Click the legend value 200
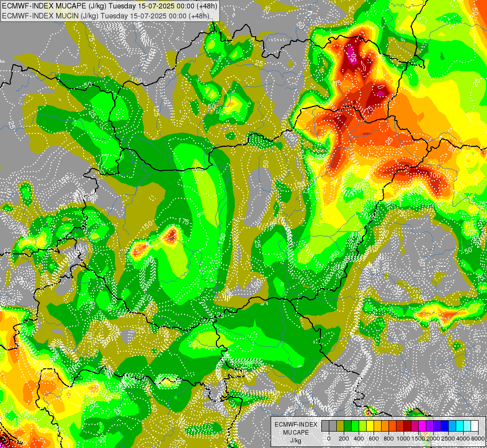The height and width of the screenshot is (448, 487). click(x=344, y=439)
